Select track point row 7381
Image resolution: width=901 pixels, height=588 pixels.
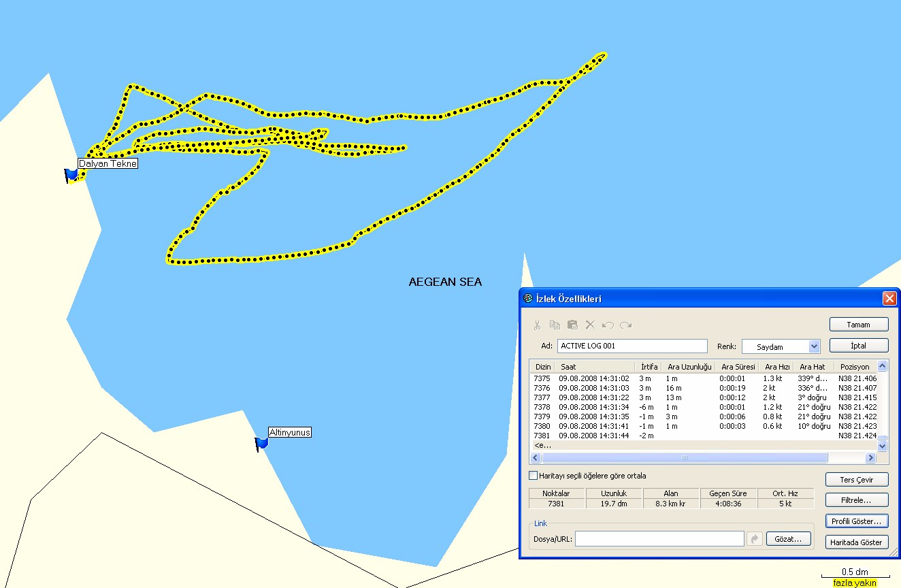704,436
